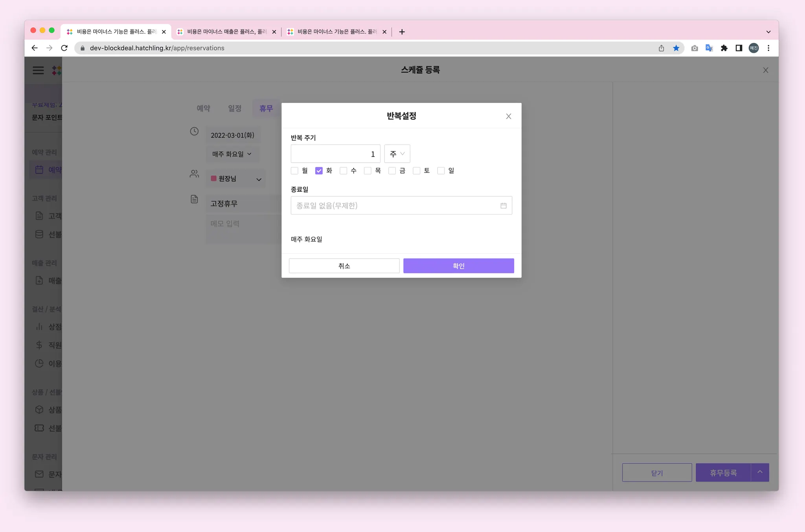805x532 pixels.
Task: Enable the 금 (Friday) checkbox
Action: [392, 171]
